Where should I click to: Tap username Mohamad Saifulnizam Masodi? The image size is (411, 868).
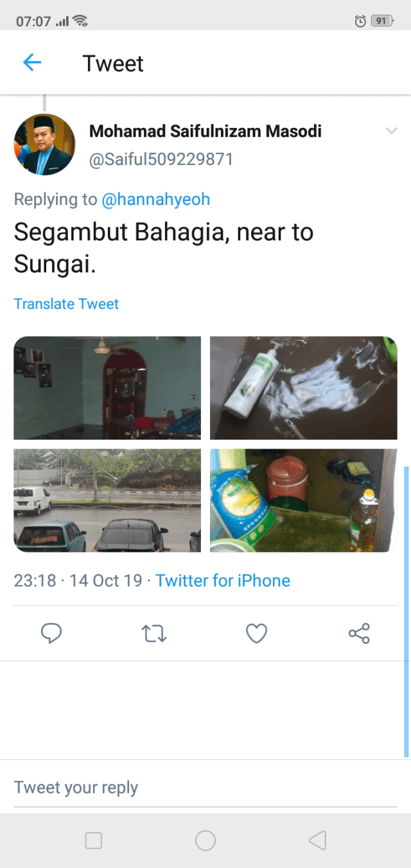205,132
